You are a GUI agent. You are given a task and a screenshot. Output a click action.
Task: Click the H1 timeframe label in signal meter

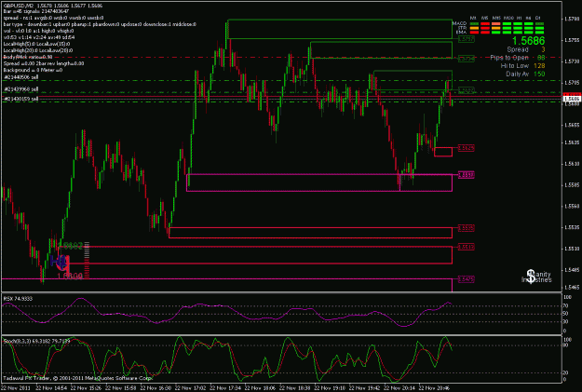pyautogui.click(x=519, y=18)
